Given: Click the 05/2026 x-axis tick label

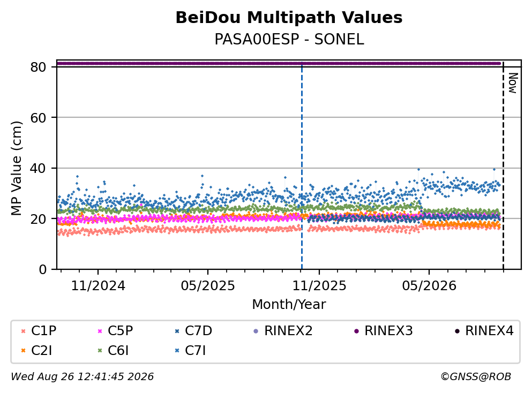Looking at the screenshot, I should tap(429, 286).
